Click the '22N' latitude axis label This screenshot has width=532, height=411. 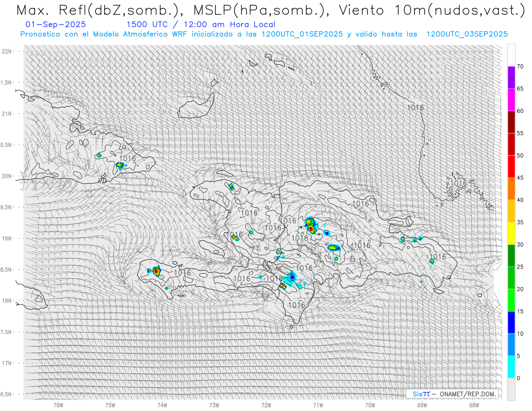(7, 51)
